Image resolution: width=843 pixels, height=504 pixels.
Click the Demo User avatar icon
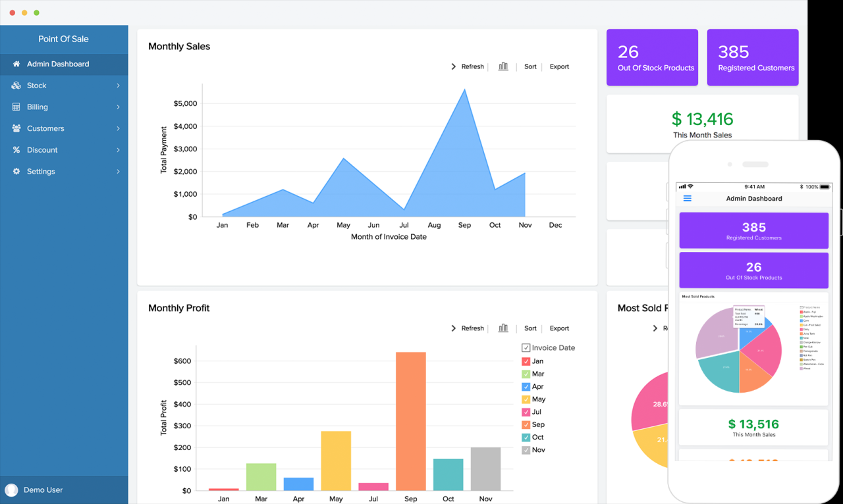click(11, 490)
